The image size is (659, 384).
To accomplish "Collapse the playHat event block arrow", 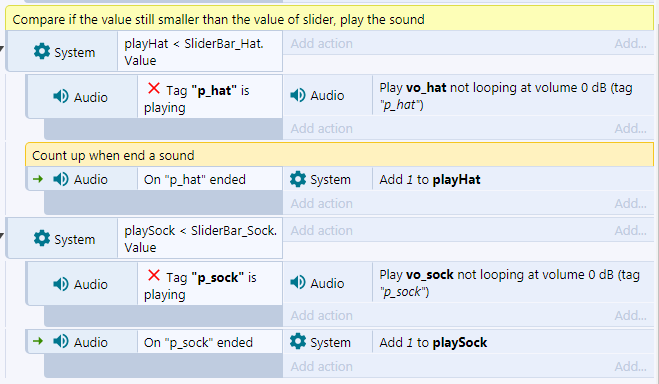I will coord(2,49).
